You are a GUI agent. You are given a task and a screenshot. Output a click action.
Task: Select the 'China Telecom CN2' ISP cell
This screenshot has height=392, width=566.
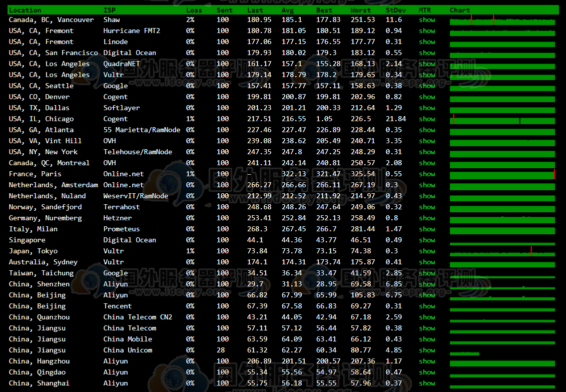[138, 317]
